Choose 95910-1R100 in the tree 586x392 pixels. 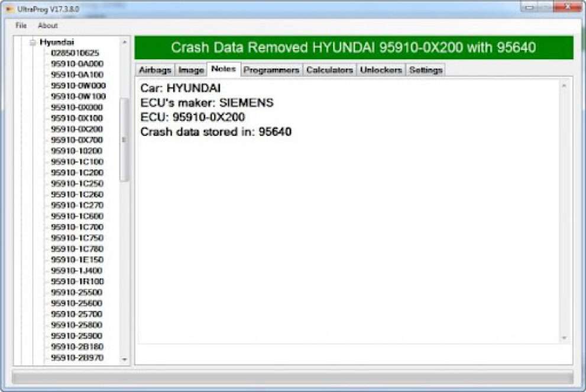[77, 281]
